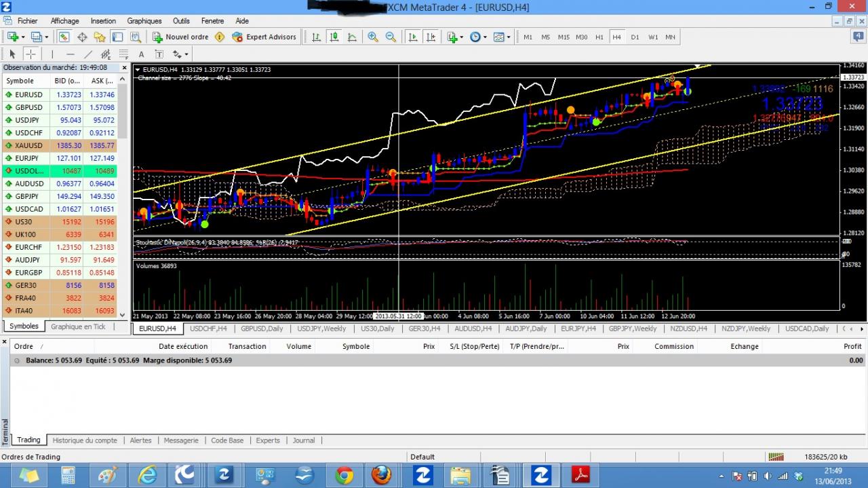This screenshot has height=488, width=868.
Task: Click the chat notification icon at top right
Action: coord(858,37)
